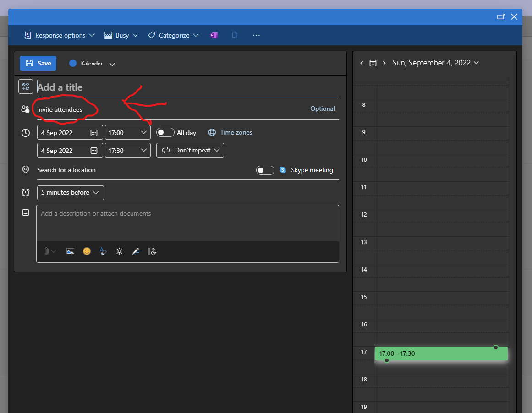Image resolution: width=532 pixels, height=413 pixels.
Task: Insert a picture into the description
Action: click(70, 251)
